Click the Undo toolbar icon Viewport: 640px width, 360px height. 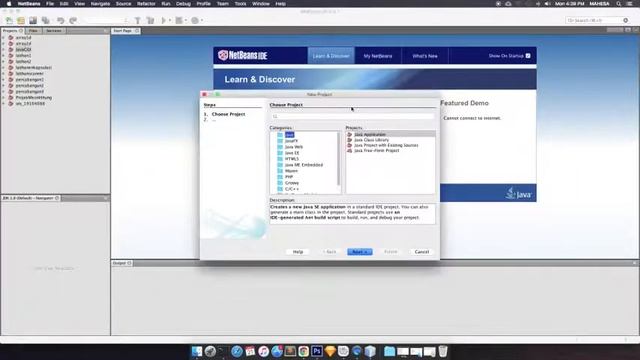point(60,20)
